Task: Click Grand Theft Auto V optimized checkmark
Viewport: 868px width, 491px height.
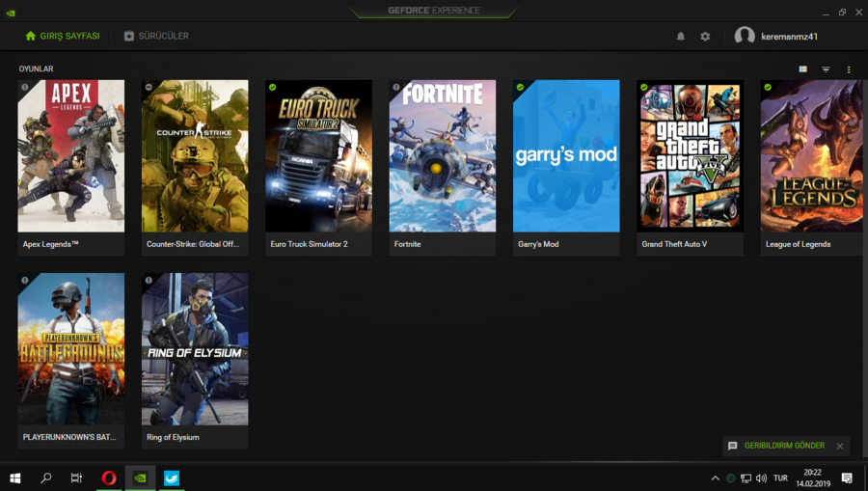Action: [x=644, y=88]
